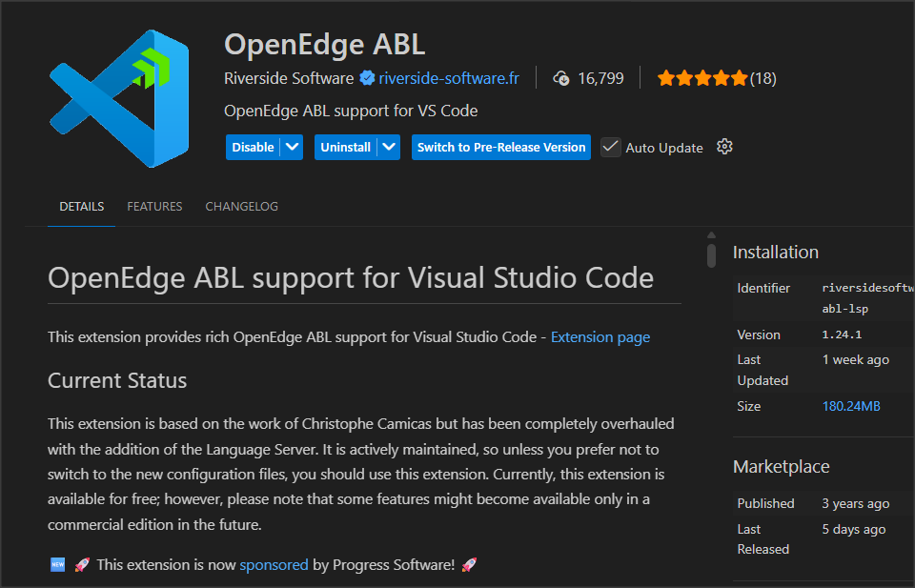This screenshot has height=588, width=915.
Task: Click the Disable button
Action: coord(253,148)
